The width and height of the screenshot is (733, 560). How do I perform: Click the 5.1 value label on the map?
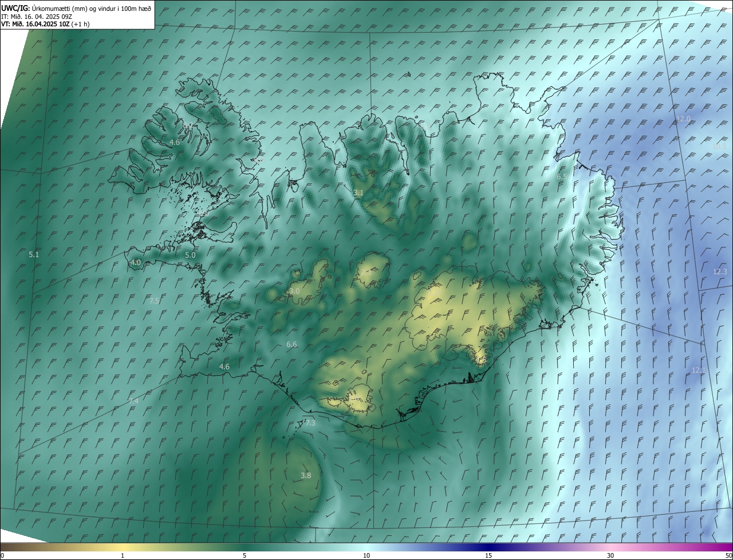point(34,254)
